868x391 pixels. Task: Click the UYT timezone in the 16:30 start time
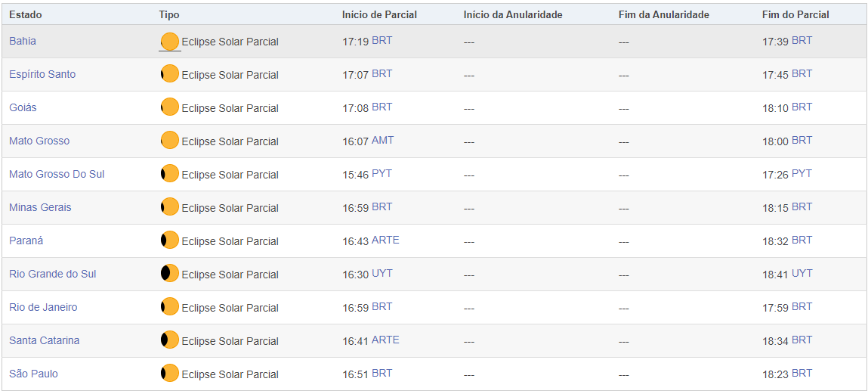(x=382, y=273)
